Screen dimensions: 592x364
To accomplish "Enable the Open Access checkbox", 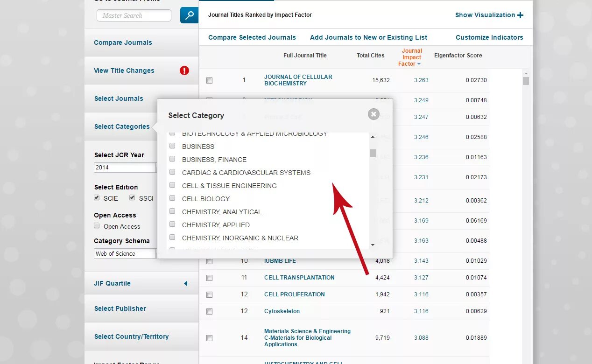I will 97,226.
